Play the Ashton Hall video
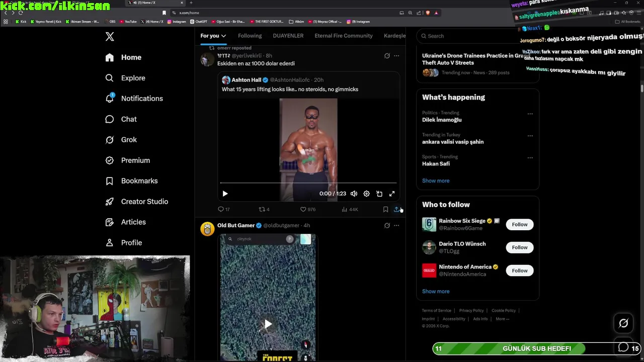 (x=225, y=194)
